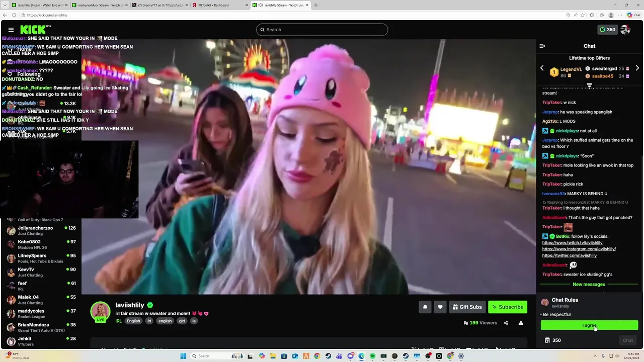Share the stream via share icon
Screen dimensions: 644x362
click(506, 323)
